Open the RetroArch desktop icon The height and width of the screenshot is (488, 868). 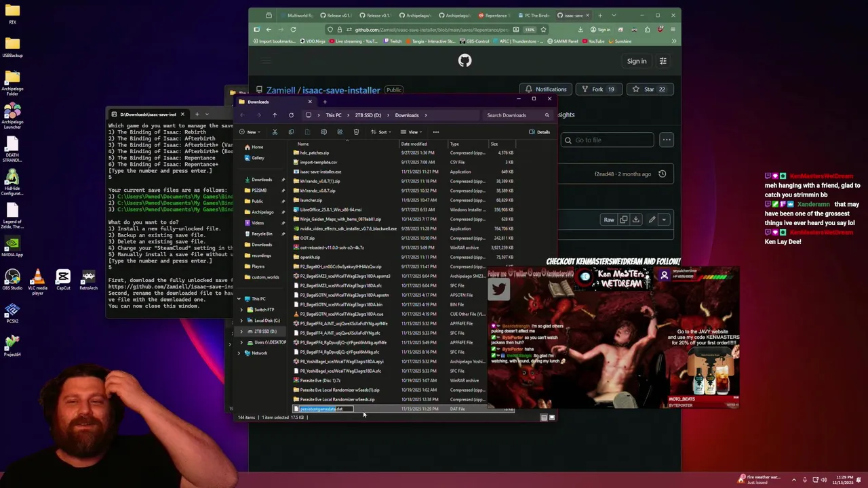click(x=88, y=279)
